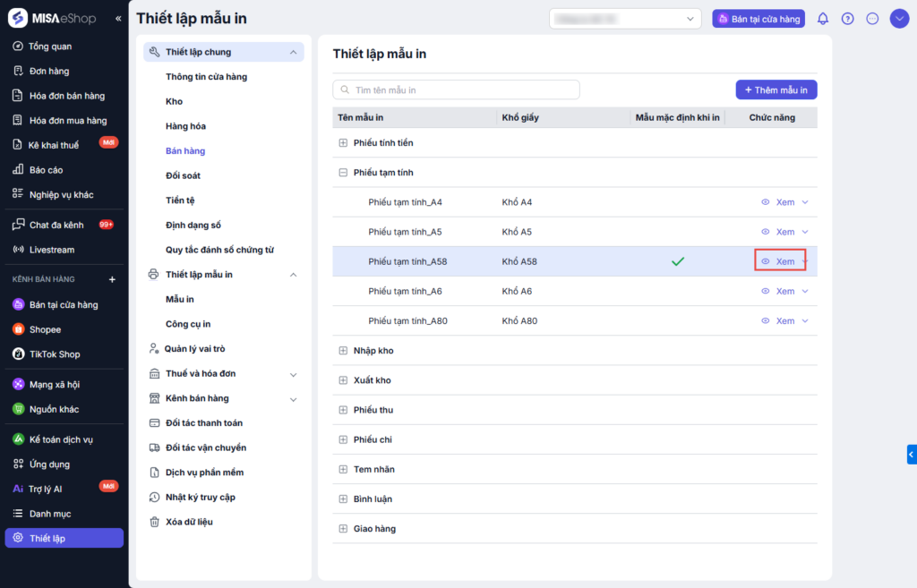Click the Bán tại cửa hàng top button
The image size is (917, 588).
758,19
